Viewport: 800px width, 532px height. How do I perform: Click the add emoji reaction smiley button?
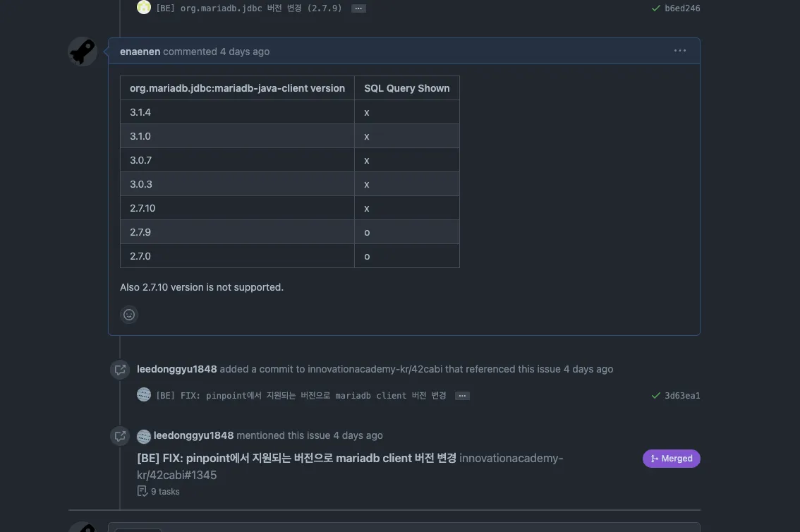129,315
